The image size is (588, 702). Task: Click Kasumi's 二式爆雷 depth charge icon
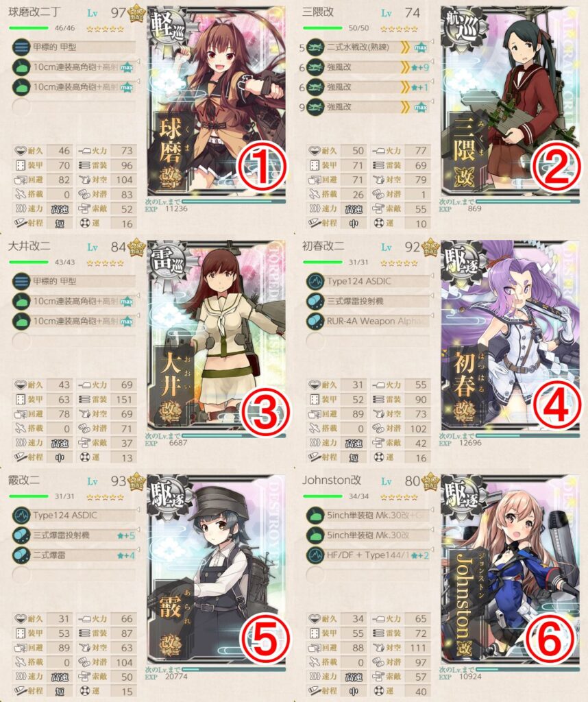[x=21, y=555]
